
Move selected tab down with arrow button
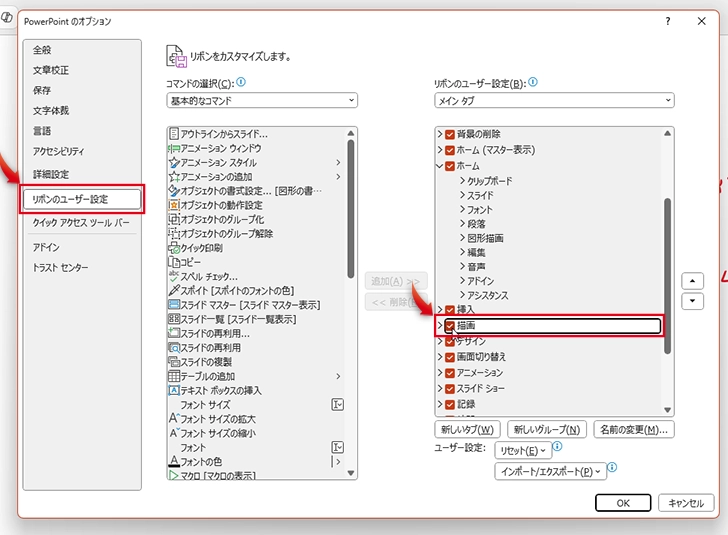coord(692,301)
